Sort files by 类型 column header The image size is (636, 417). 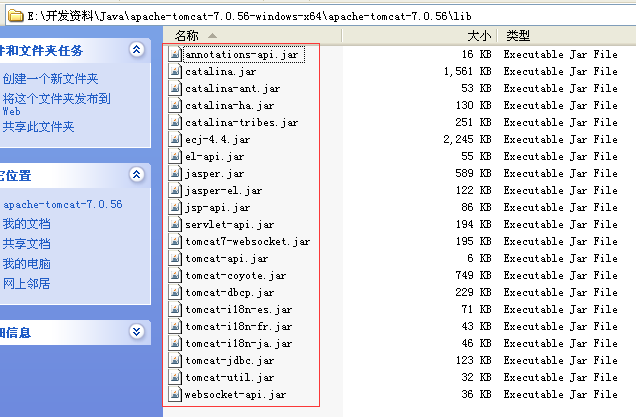click(567, 36)
